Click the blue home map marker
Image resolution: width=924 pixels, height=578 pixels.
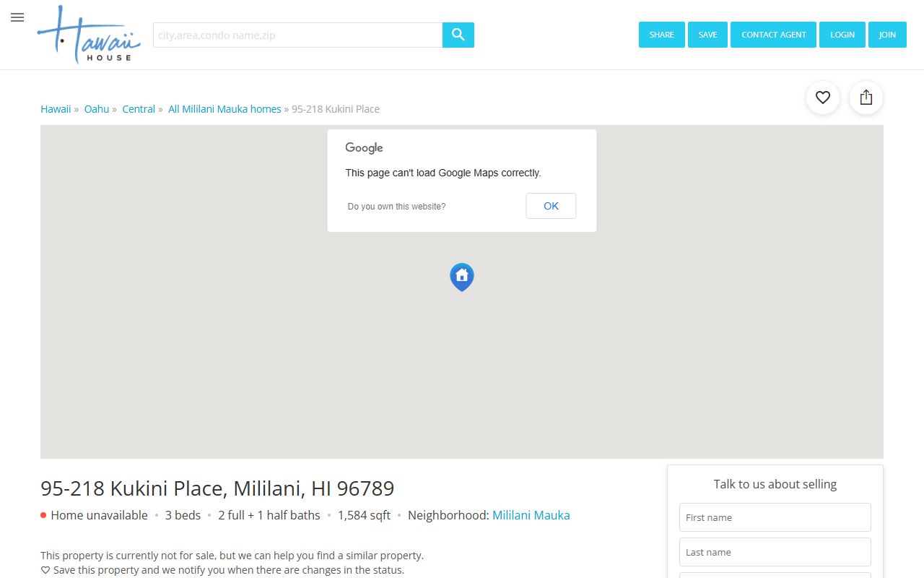pyautogui.click(x=462, y=277)
